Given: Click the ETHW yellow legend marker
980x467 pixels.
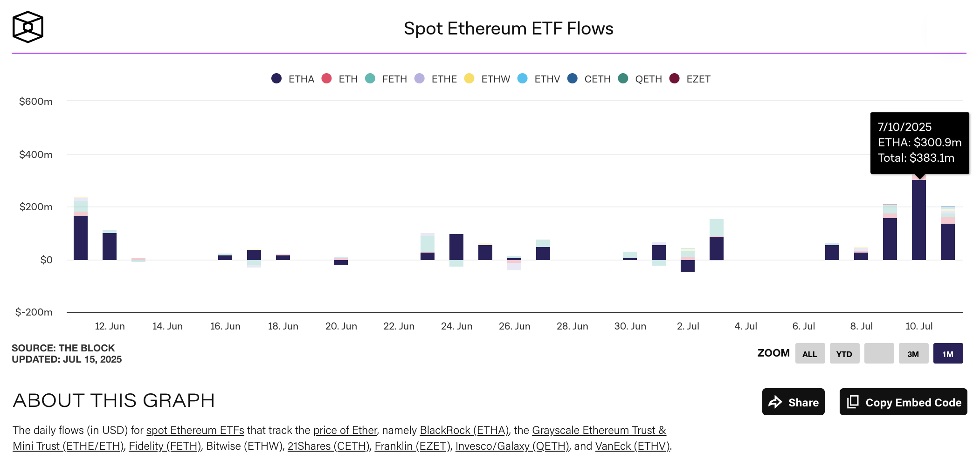Looking at the screenshot, I should coord(469,78).
